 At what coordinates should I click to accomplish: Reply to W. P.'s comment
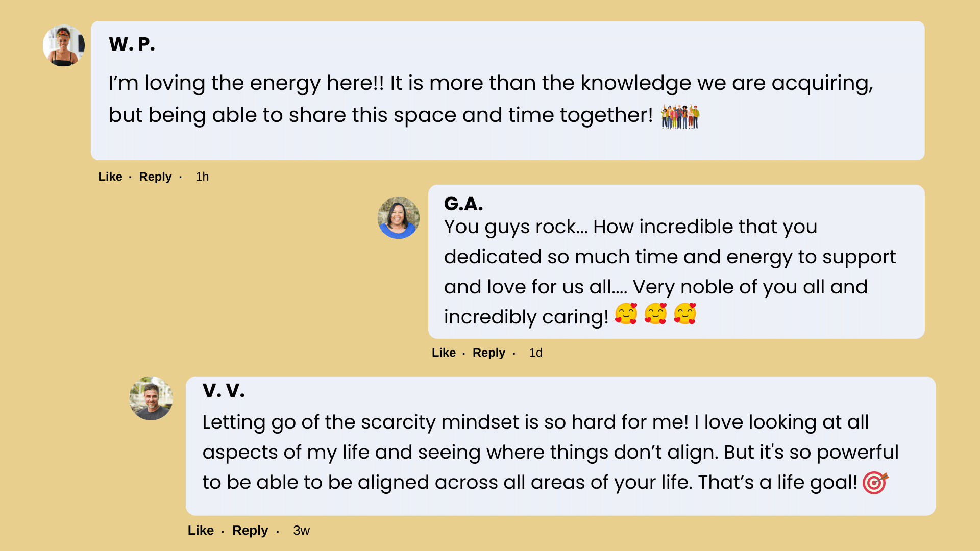click(155, 177)
